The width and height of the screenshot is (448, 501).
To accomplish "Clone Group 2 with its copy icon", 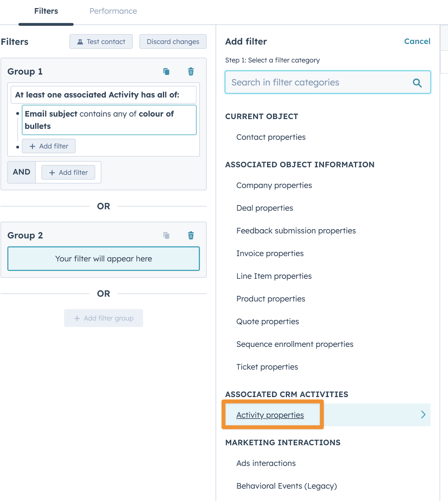I will click(166, 235).
